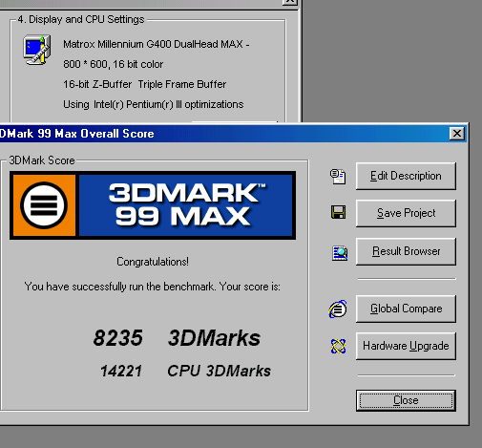Open Global Compare online
Viewport: 482px width, 448px height.
pyautogui.click(x=406, y=309)
